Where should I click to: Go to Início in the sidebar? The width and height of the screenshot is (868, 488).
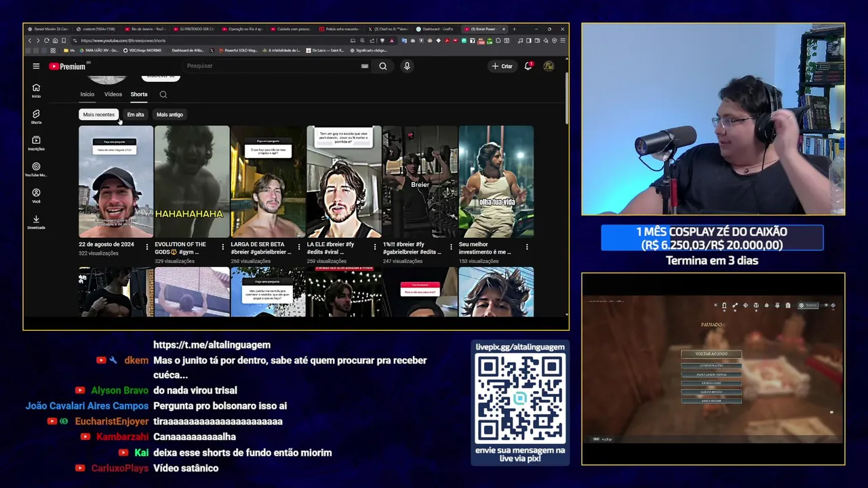36,90
